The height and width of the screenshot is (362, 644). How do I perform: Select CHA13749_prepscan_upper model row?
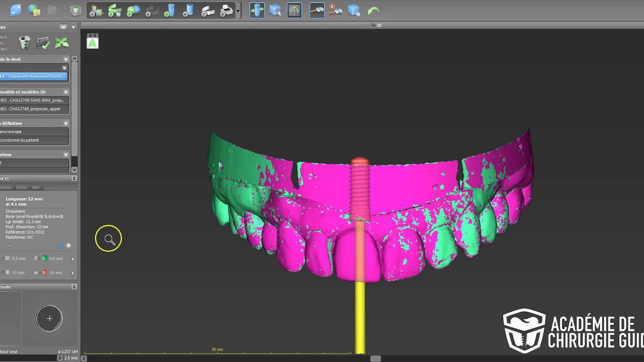click(34, 109)
